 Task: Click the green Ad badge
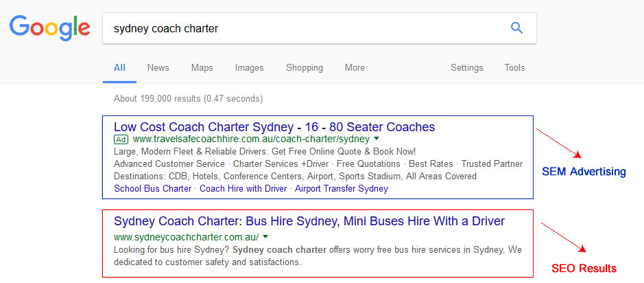point(121,139)
